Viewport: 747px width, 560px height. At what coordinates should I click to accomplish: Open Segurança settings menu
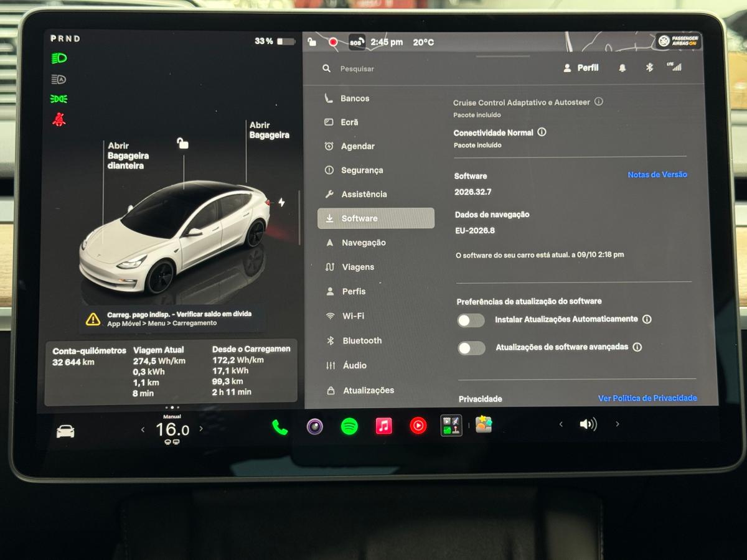tap(375, 170)
